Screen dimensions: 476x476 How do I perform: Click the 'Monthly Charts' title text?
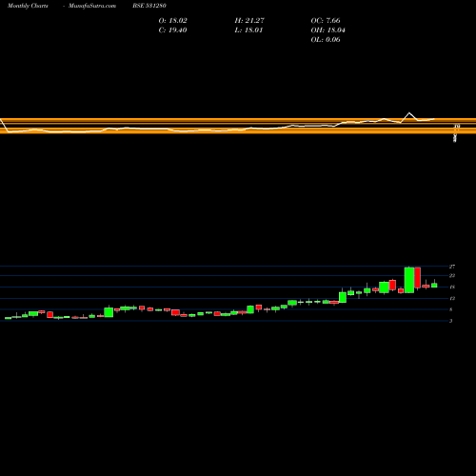click(x=28, y=6)
